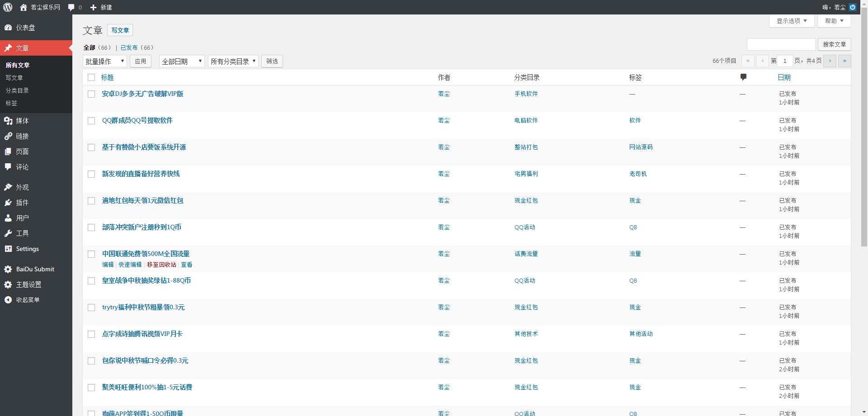The height and width of the screenshot is (416, 868).
Task: Open the 媒体 media icon
Action: [x=8, y=121]
